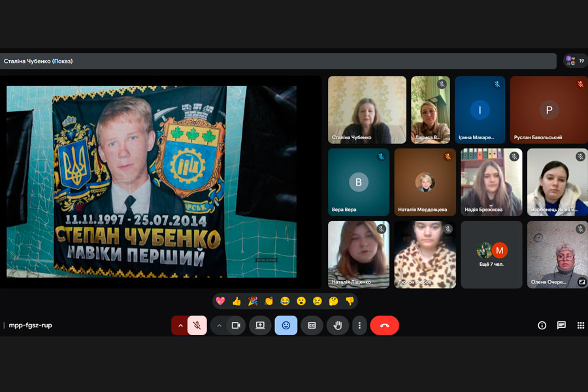
Task: Click muted mic icon on Вербенець Юлія tile
Action: coord(581,156)
